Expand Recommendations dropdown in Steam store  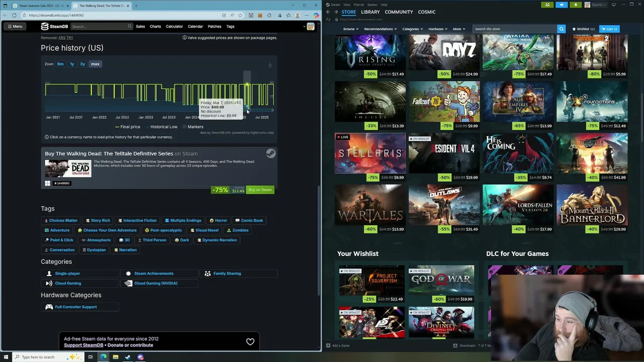coord(380,29)
